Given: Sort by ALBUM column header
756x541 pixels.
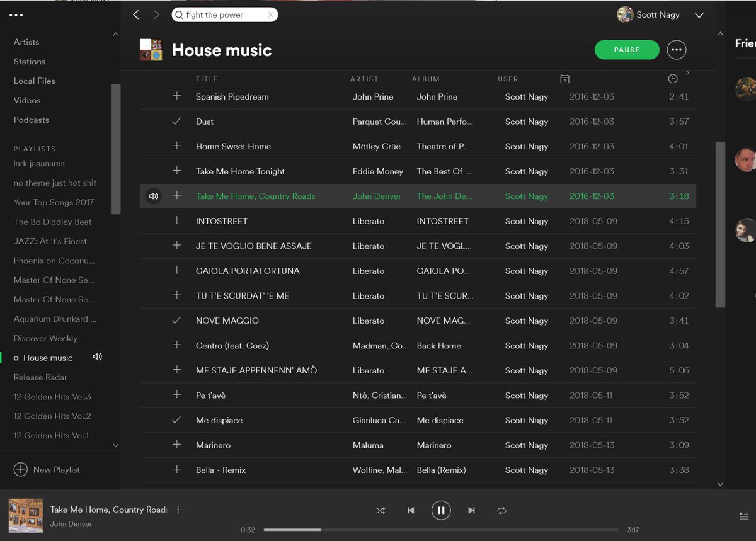Looking at the screenshot, I should click(426, 79).
